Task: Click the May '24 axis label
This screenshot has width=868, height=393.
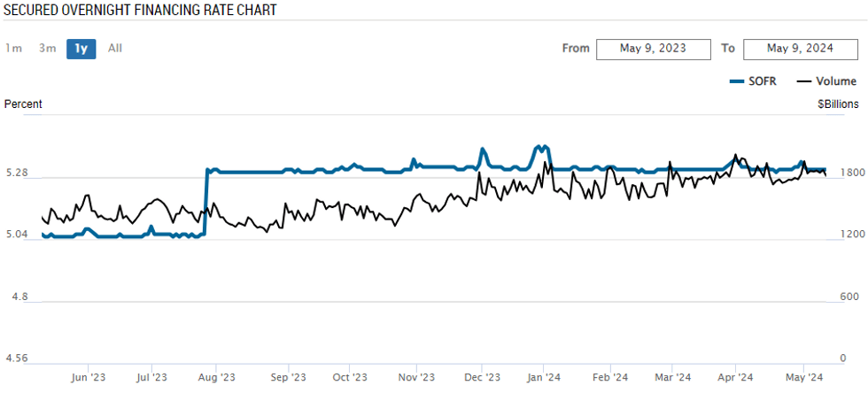Action: [x=802, y=376]
